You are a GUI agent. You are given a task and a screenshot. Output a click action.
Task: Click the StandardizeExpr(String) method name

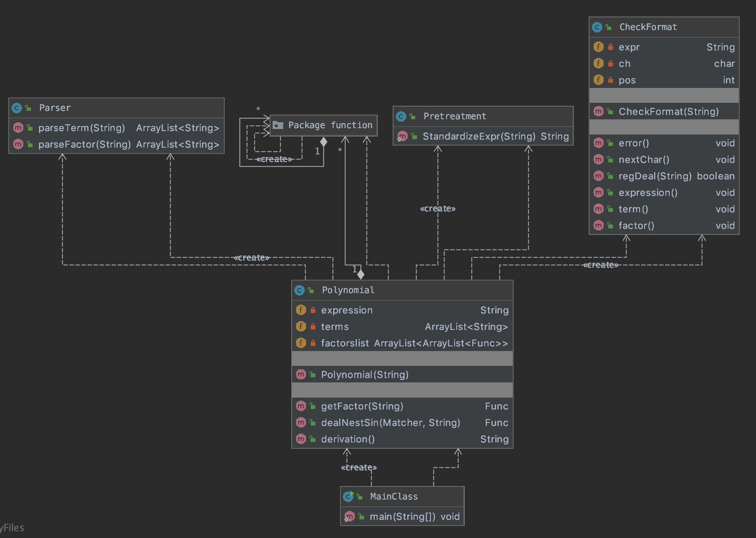click(x=479, y=136)
